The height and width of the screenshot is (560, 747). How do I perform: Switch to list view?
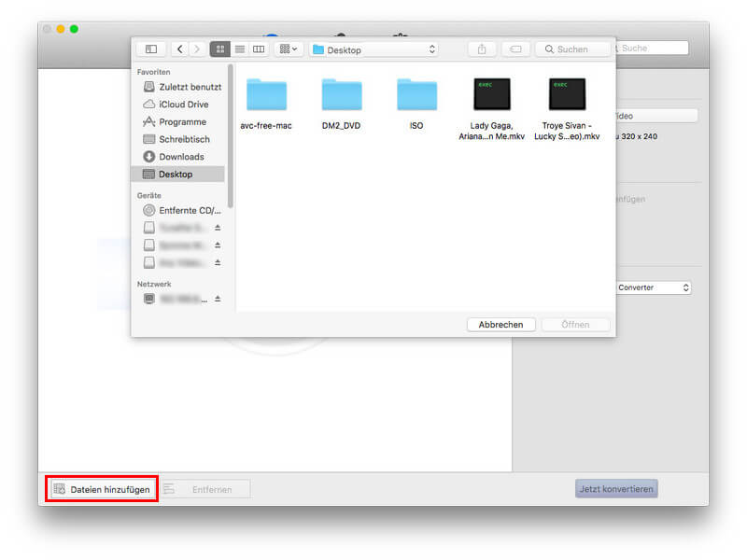[240, 49]
